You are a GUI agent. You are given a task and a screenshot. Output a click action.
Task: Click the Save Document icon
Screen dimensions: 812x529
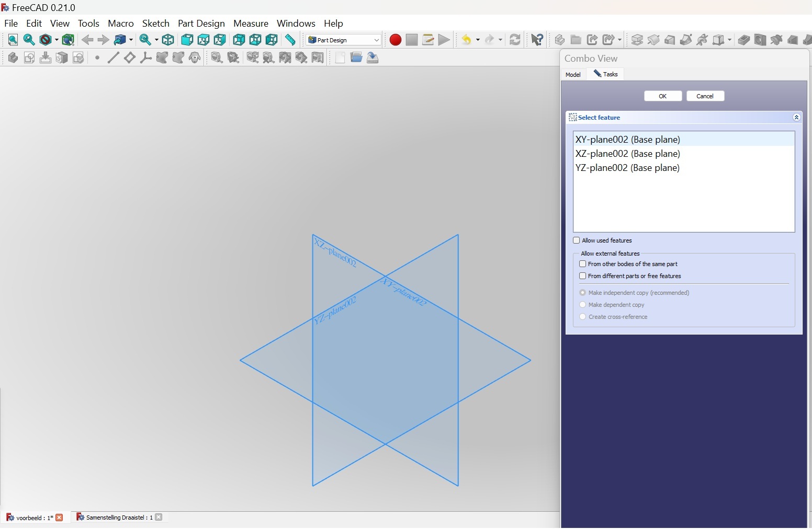(x=373, y=57)
